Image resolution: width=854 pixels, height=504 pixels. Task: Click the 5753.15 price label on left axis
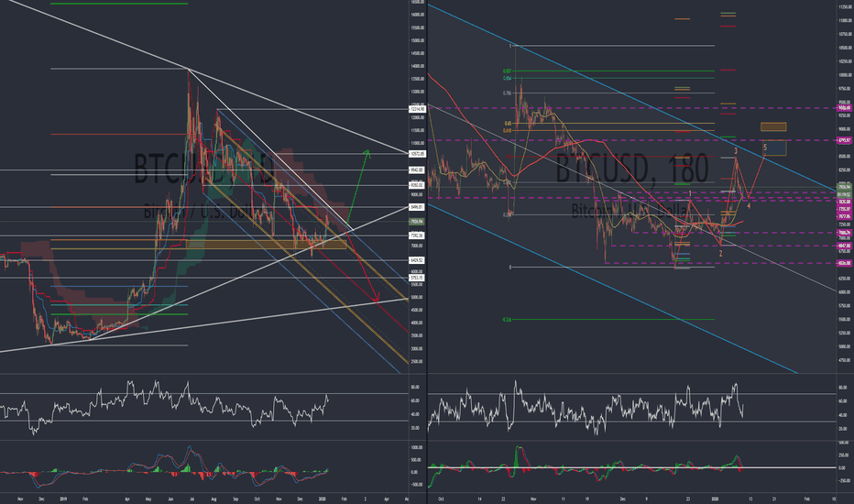tap(417, 278)
